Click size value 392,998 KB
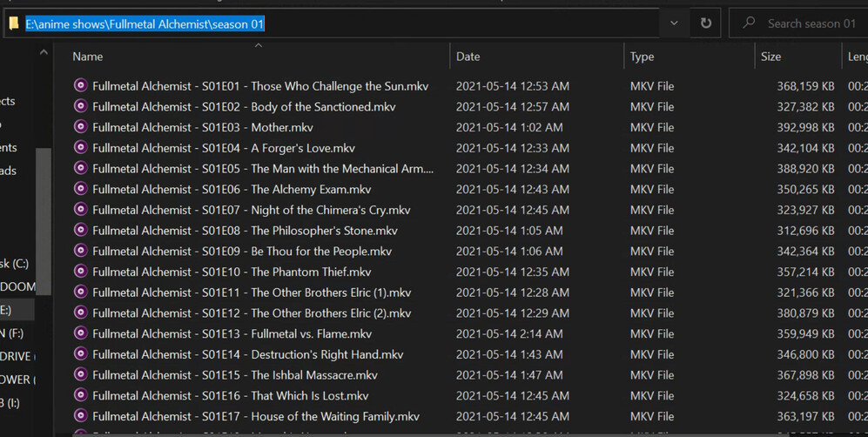868x437 pixels. click(x=805, y=127)
